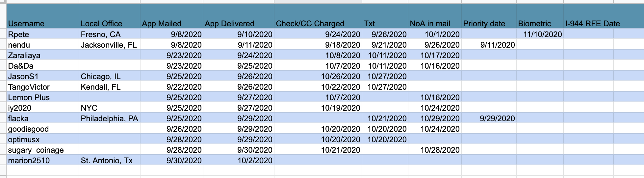The image size is (644, 178).
Task: Click TangoVictor's Kendall, FL cell
Action: click(x=110, y=87)
